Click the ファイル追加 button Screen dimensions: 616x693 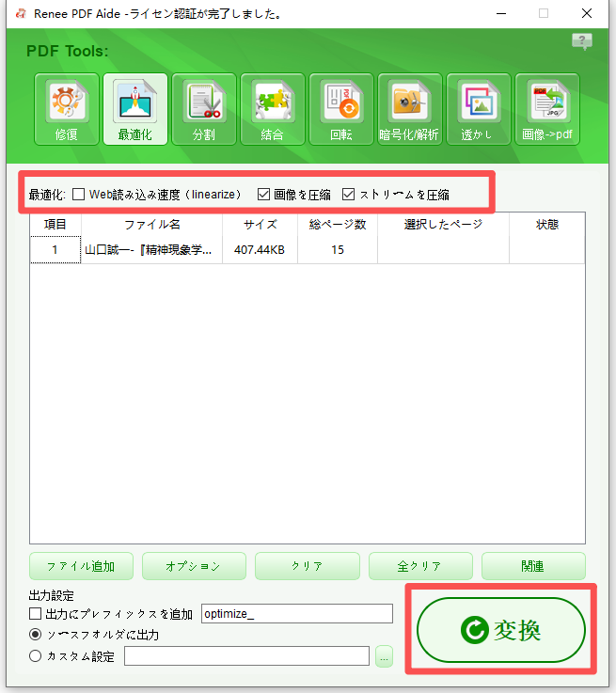81,566
